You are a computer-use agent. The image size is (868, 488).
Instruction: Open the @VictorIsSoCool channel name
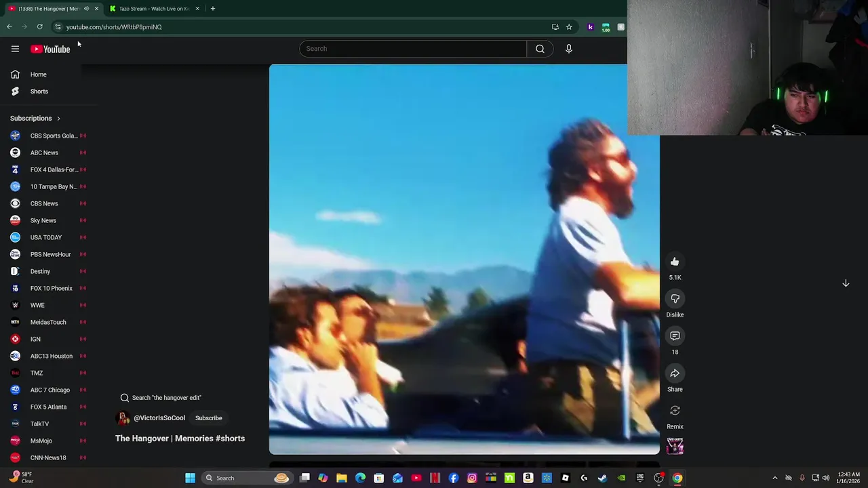[159, 418]
